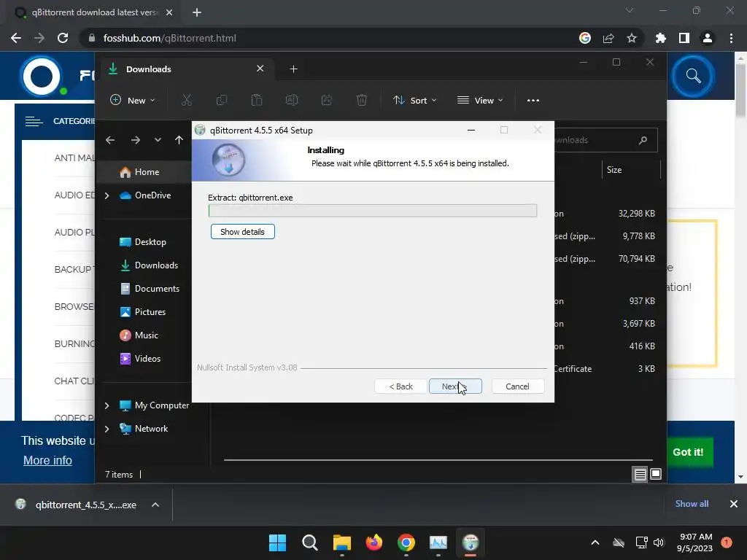Go forward in File Explorer navigation
Image resolution: width=747 pixels, height=560 pixels.
135,140
